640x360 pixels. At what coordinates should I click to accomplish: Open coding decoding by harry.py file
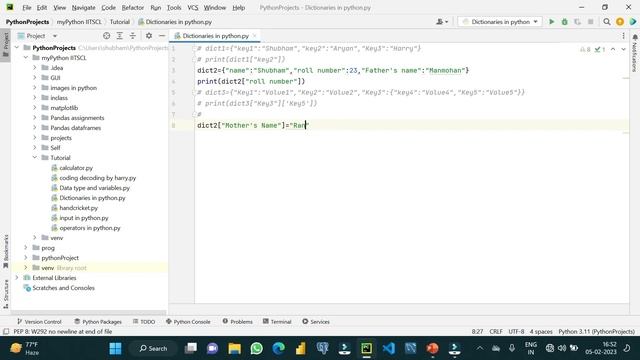98,178
